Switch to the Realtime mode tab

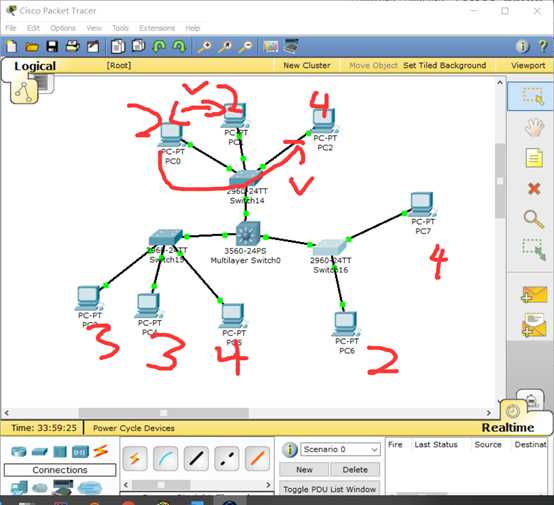508,428
